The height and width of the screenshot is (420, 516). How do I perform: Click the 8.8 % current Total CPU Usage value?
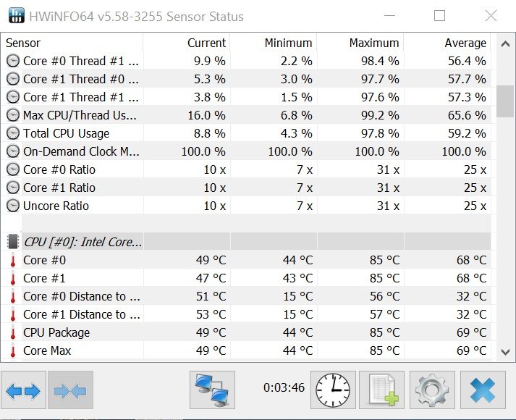210,133
